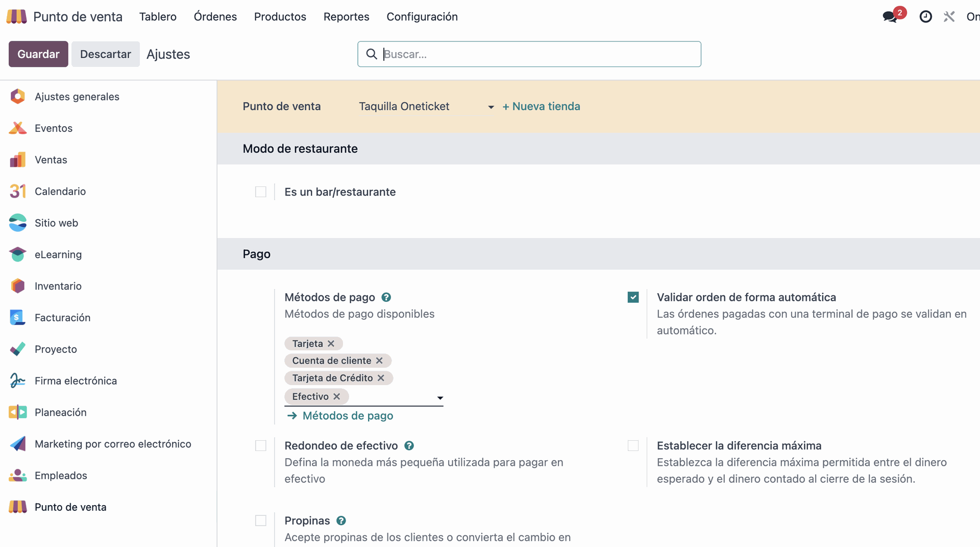Click the Marketing por correo electrónico icon
Screen dimensions: 980x547
[18, 444]
